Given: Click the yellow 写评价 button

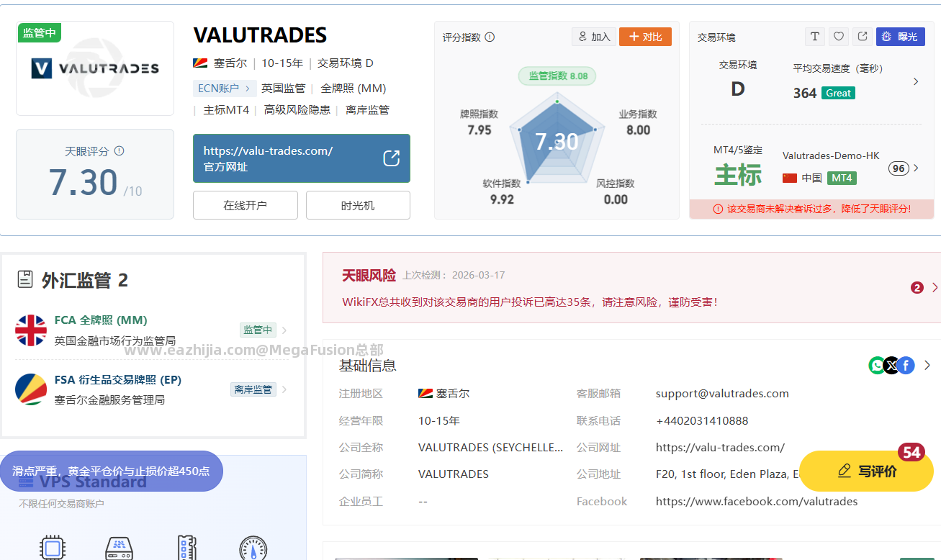Looking at the screenshot, I should coord(866,471).
